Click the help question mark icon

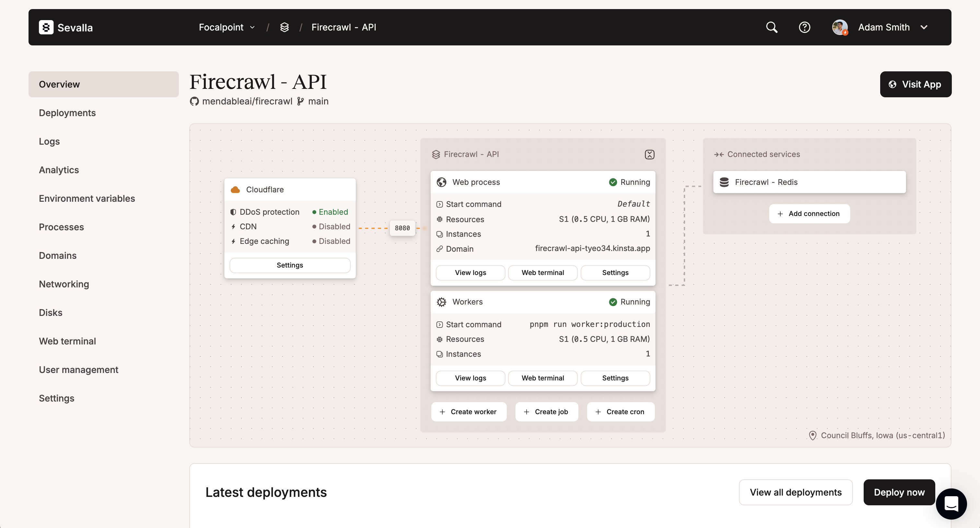(804, 28)
